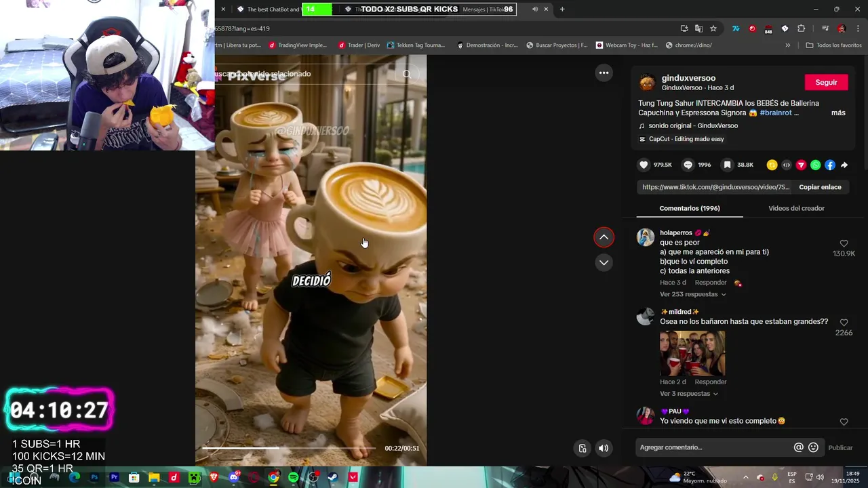The height and width of the screenshot is (488, 868).
Task: Repost the video using the yellow icon
Action: click(772, 165)
